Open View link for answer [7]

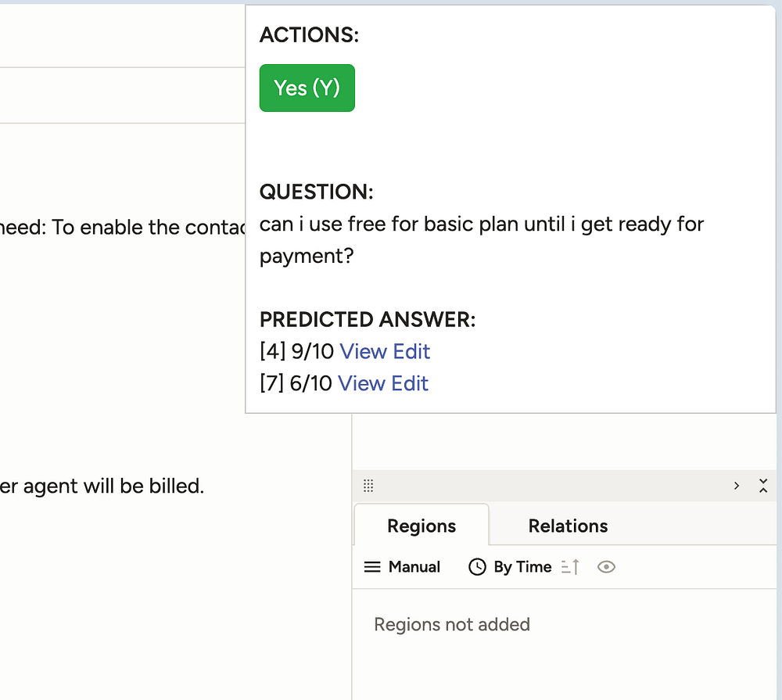[362, 384]
